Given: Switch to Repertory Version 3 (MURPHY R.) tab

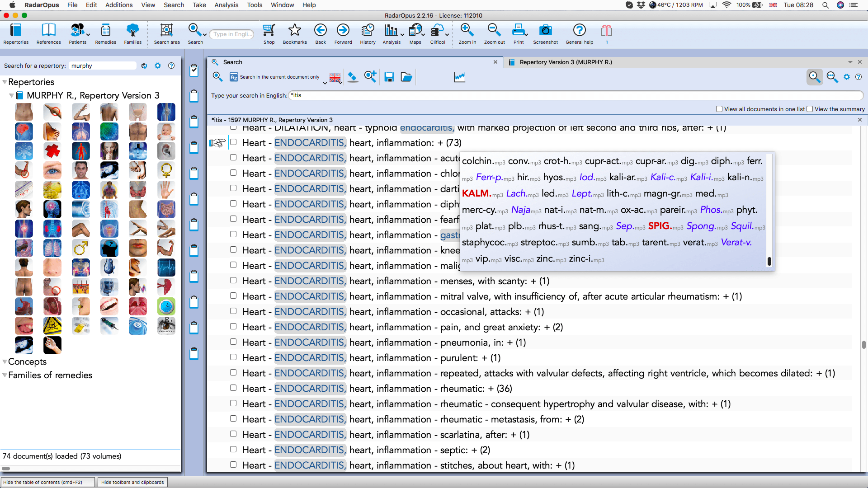Looking at the screenshot, I should (566, 62).
